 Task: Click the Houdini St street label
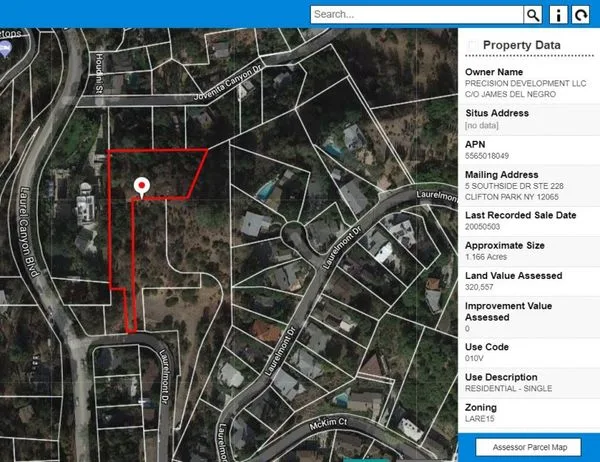pyautogui.click(x=99, y=73)
